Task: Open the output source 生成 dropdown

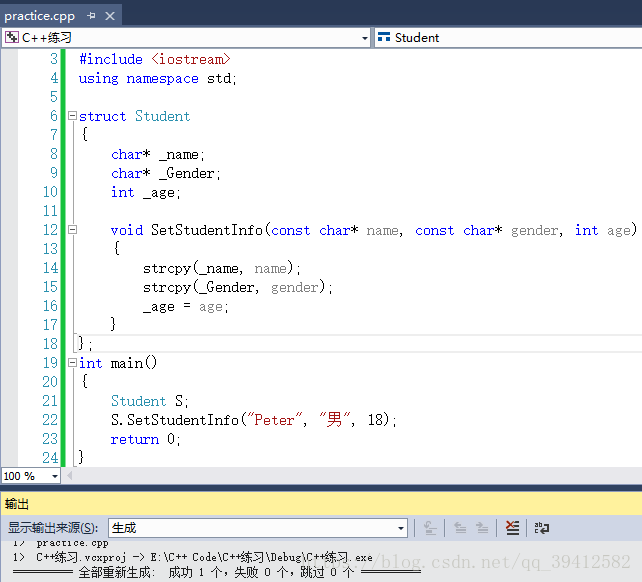Action: click(401, 528)
